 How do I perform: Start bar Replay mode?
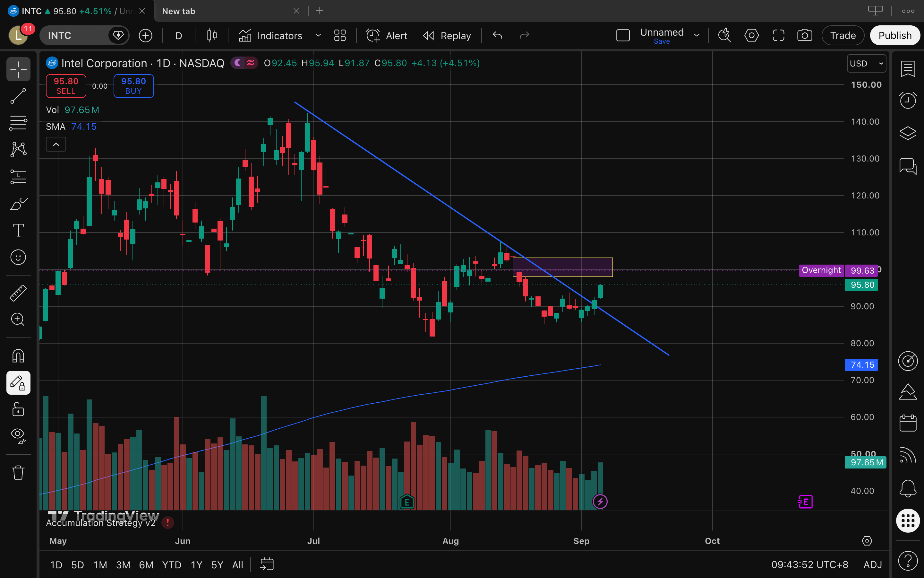coord(447,36)
